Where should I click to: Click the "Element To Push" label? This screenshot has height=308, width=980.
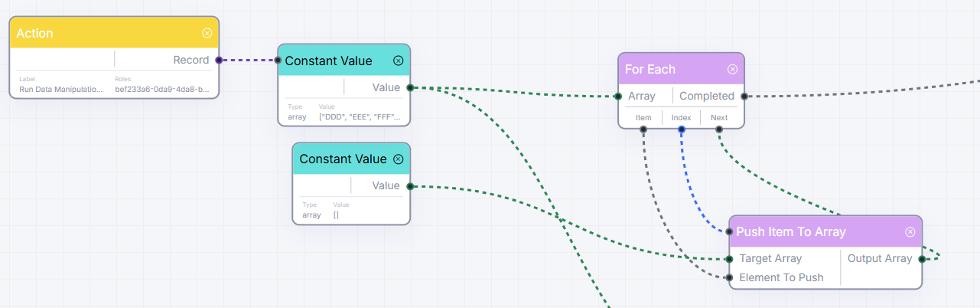click(781, 277)
